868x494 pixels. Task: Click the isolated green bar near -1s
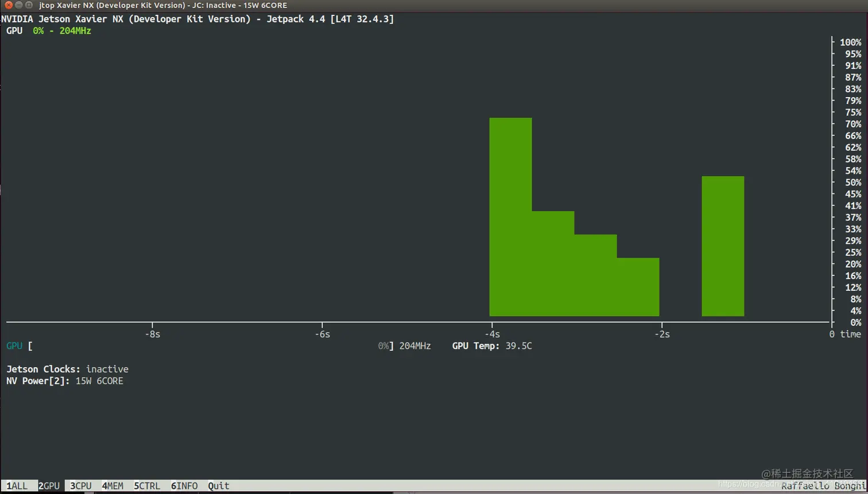click(x=723, y=246)
